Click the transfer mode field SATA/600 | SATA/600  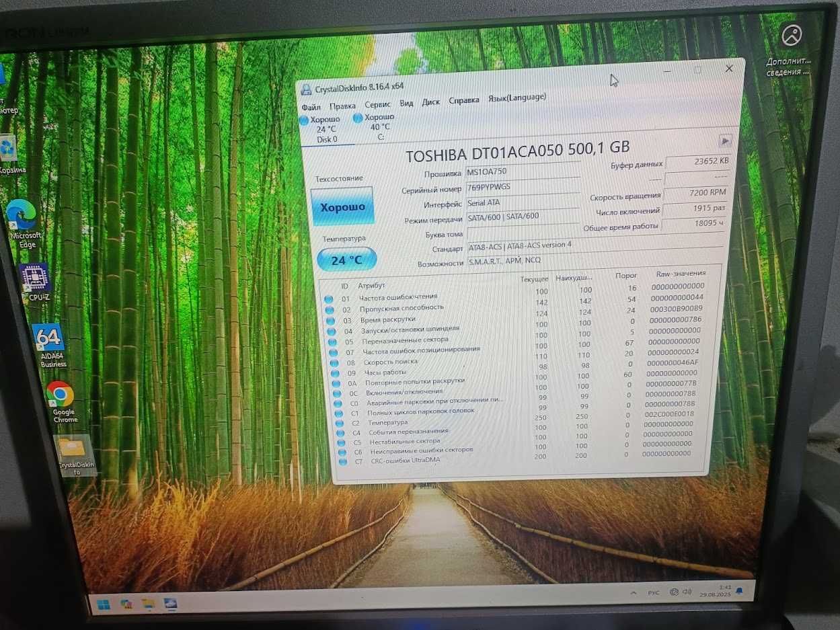(522, 216)
